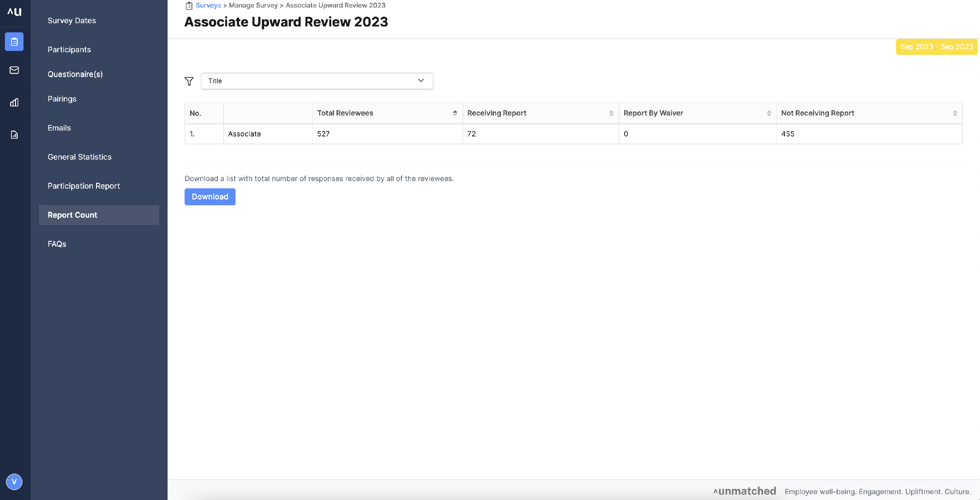Image resolution: width=980 pixels, height=500 pixels.
Task: Open the Title filter dropdown
Action: click(317, 81)
